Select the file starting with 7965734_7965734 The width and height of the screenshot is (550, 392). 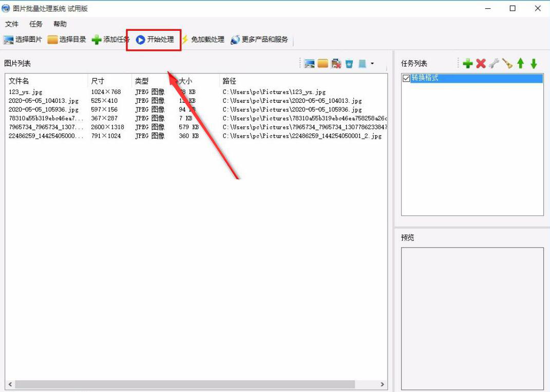pyautogui.click(x=46, y=127)
